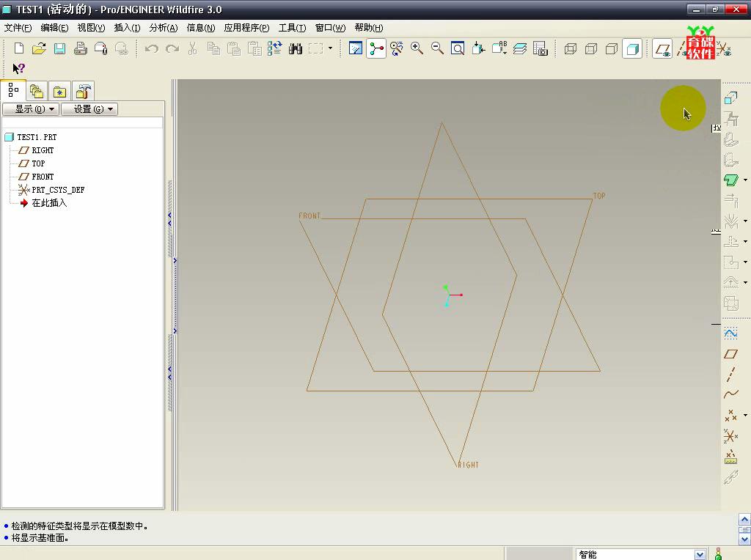This screenshot has width=751, height=560.
Task: Click the Datum Point tool icon
Action: 730,415
